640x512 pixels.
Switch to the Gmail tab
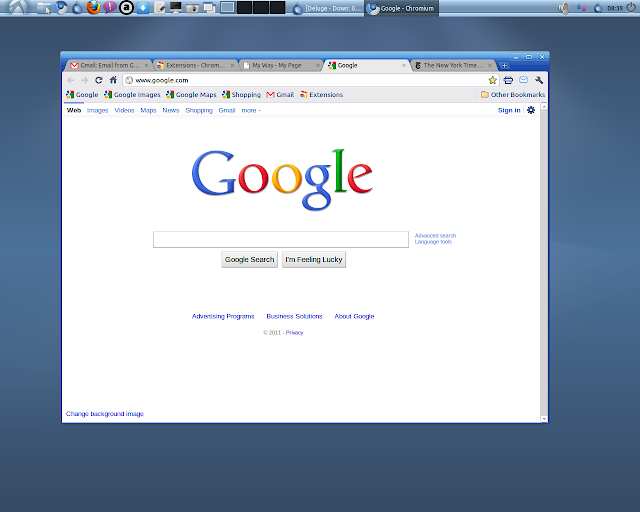pos(108,65)
